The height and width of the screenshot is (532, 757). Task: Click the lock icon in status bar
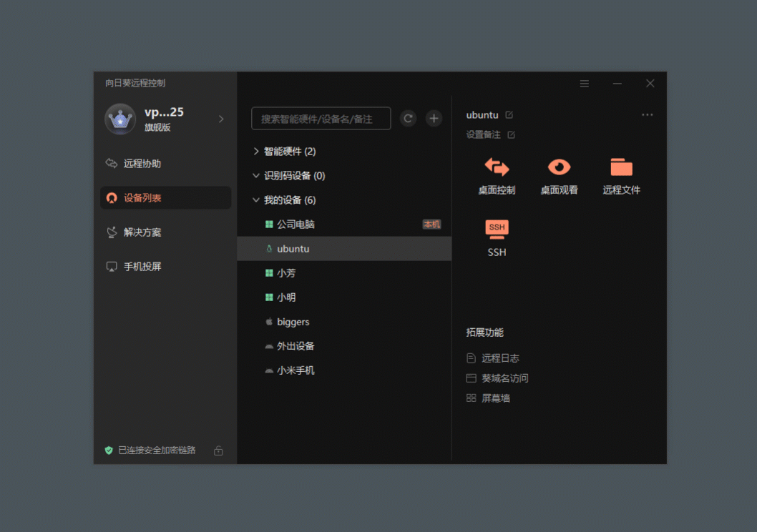click(218, 450)
